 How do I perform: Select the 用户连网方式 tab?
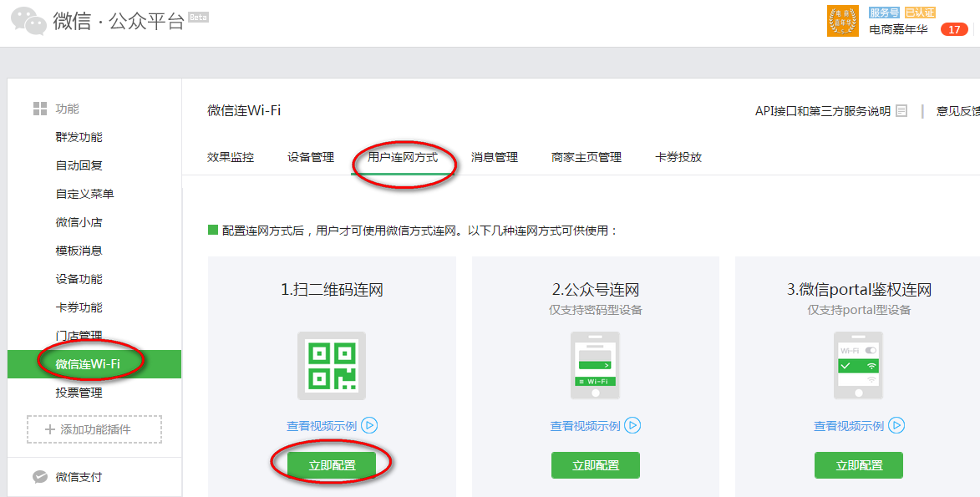click(x=404, y=158)
